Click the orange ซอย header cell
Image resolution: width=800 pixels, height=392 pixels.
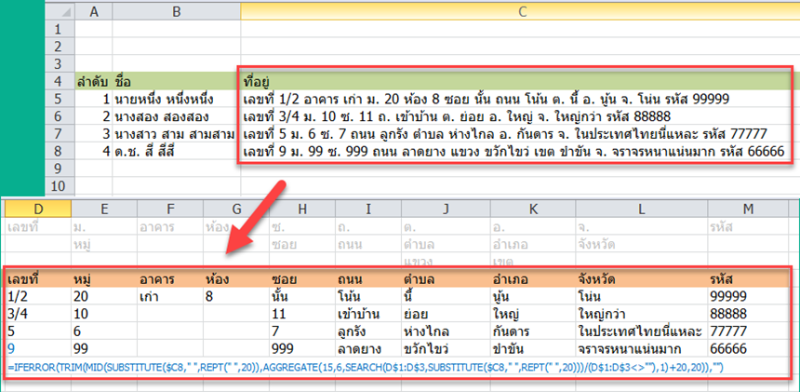302,279
